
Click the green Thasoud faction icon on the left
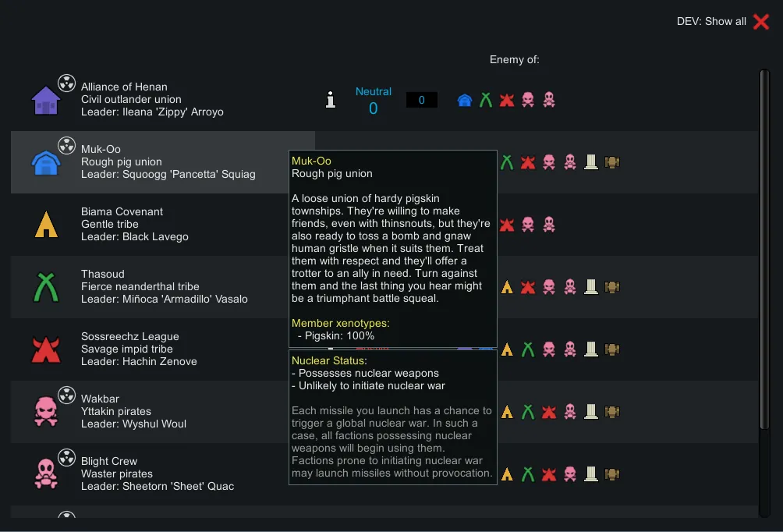[46, 288]
